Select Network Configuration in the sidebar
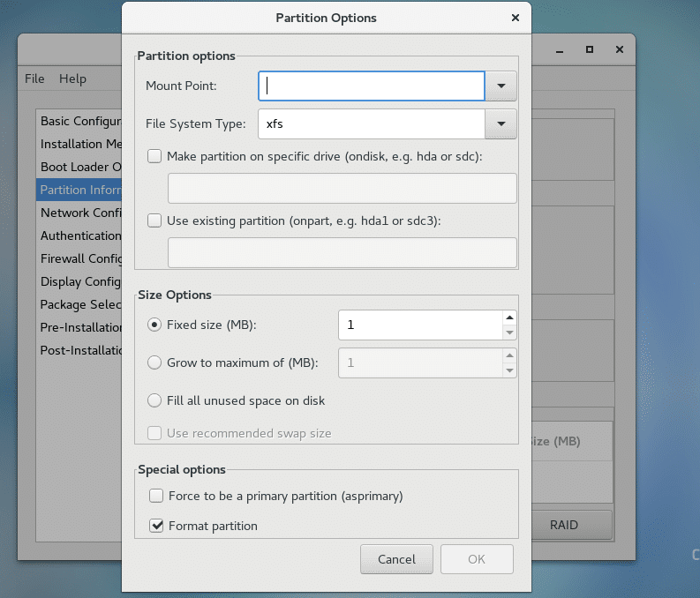This screenshot has width=700, height=598. tap(80, 213)
